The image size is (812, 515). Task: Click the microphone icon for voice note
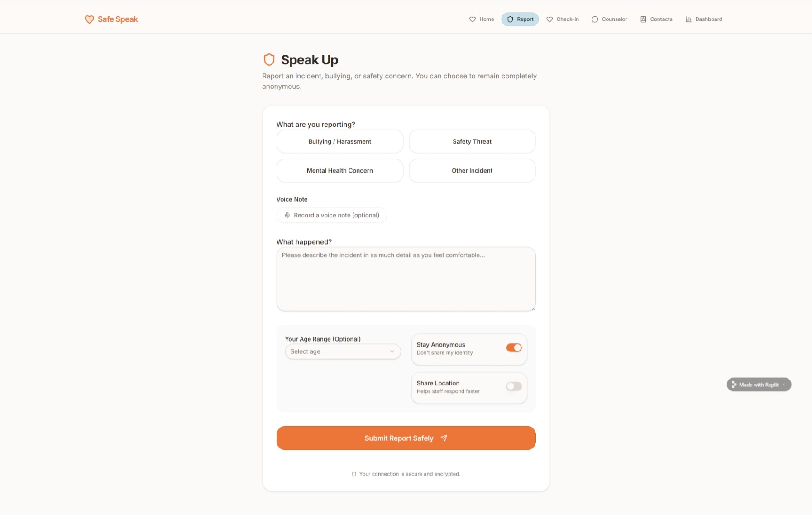click(x=287, y=215)
